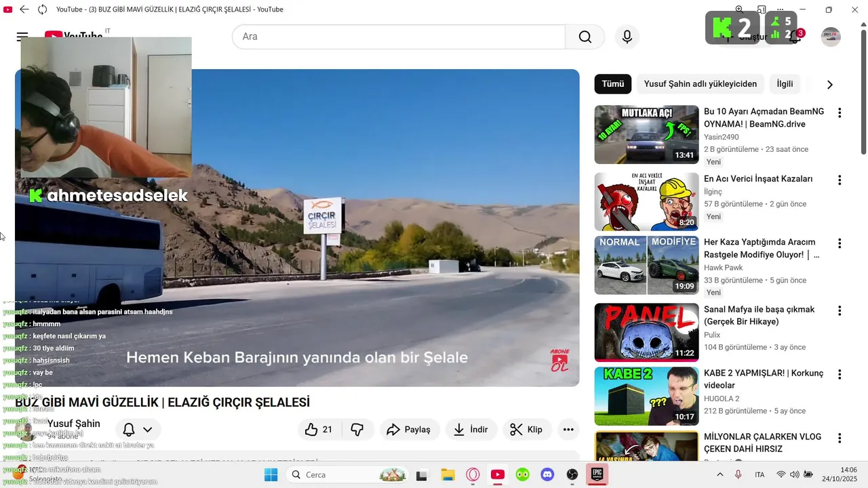Open the zoom magnifier in the title bar

pyautogui.click(x=739, y=9)
